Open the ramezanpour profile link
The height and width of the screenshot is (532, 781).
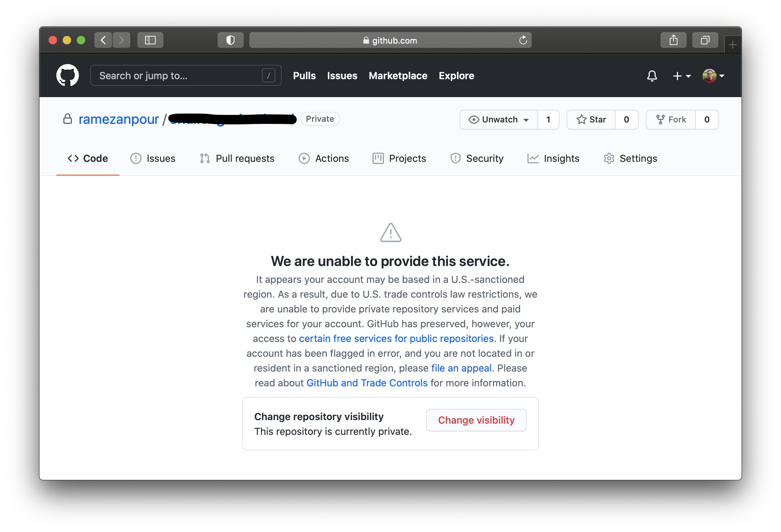[x=119, y=119]
